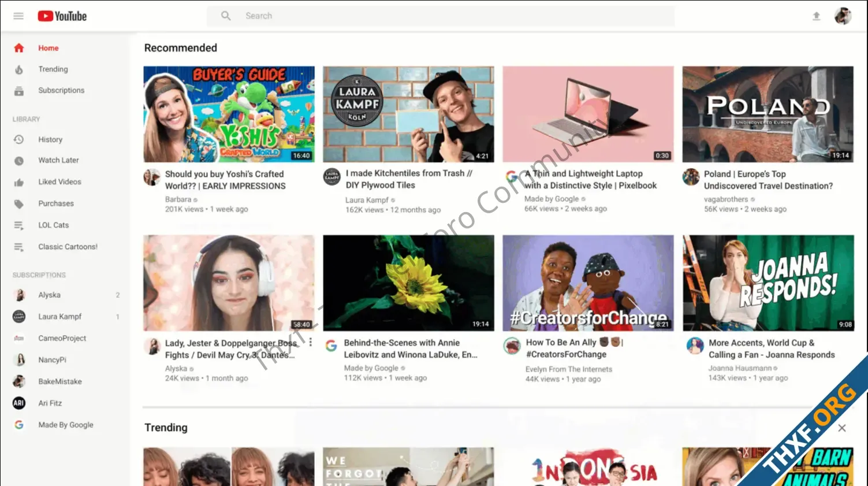The height and width of the screenshot is (486, 868).
Task: Click Laura Kampf avatar in sidebar
Action: pos(19,317)
